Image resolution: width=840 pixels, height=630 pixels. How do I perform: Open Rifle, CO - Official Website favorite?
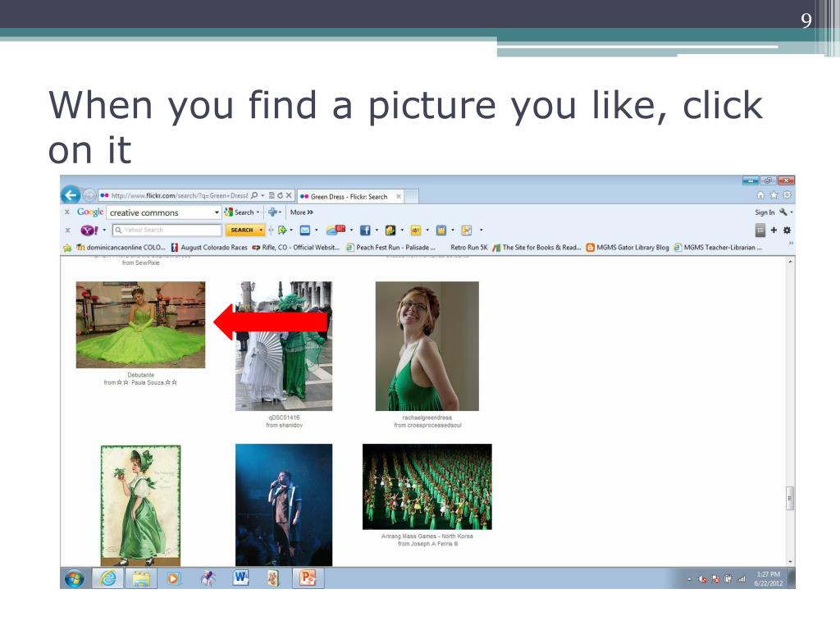[295, 248]
